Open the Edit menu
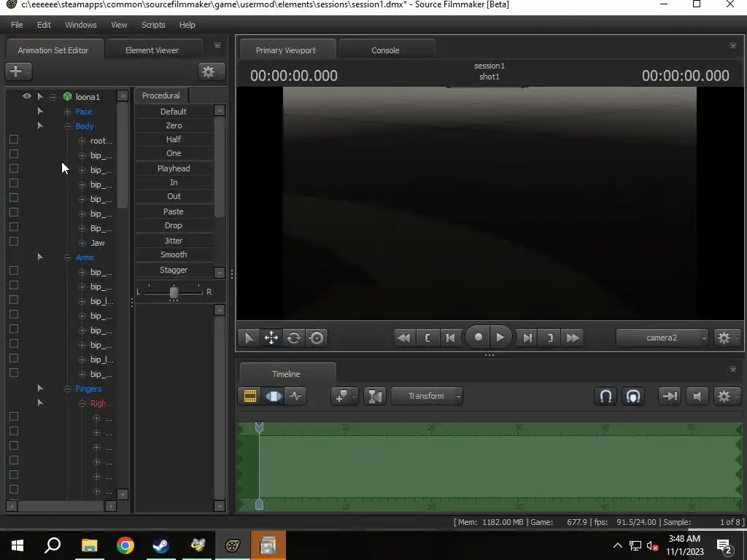Screen dimensions: 747x560 point(44,25)
